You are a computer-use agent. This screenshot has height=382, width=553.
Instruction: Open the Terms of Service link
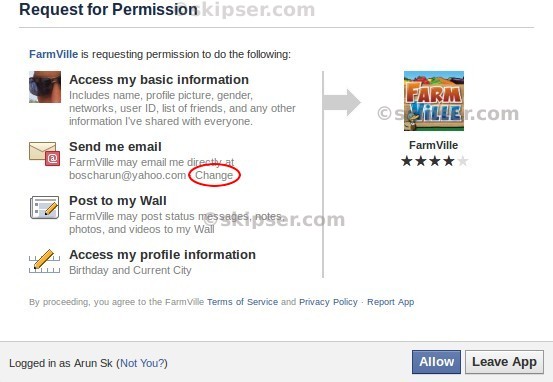(x=242, y=302)
